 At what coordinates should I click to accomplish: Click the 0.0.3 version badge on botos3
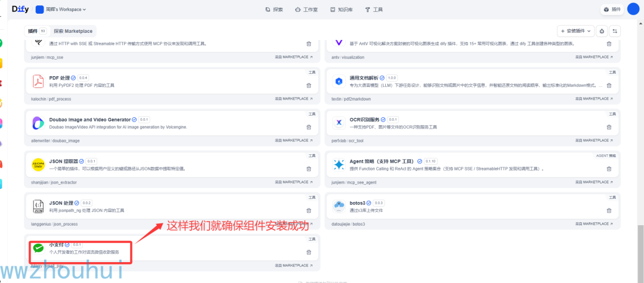click(379, 203)
